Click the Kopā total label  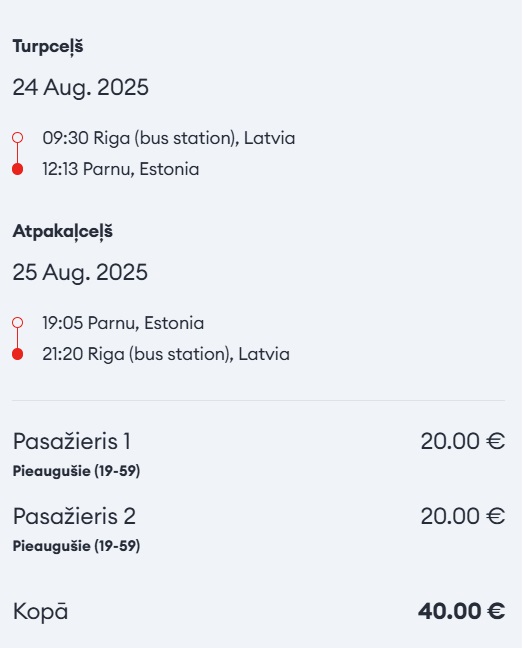click(x=40, y=612)
